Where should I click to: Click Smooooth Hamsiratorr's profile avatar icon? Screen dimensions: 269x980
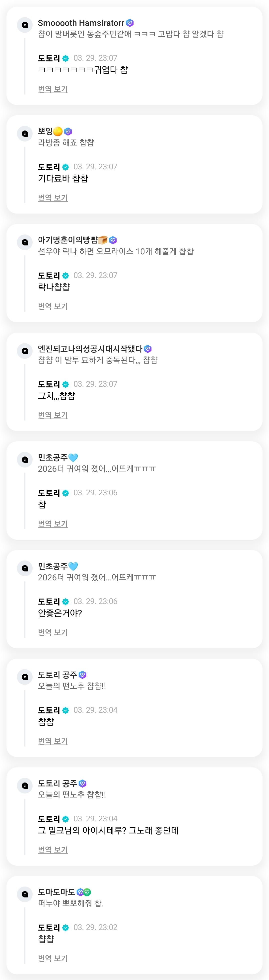click(25, 25)
